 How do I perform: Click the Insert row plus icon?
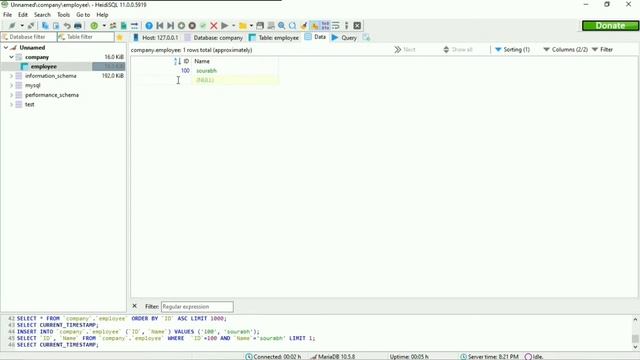181,26
